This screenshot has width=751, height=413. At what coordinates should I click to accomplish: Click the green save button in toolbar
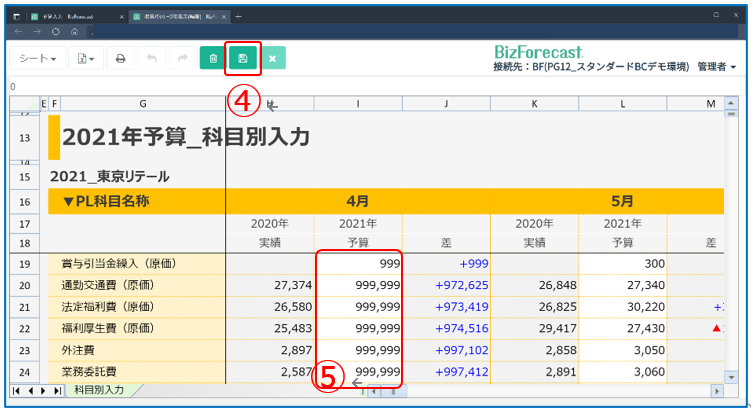243,59
